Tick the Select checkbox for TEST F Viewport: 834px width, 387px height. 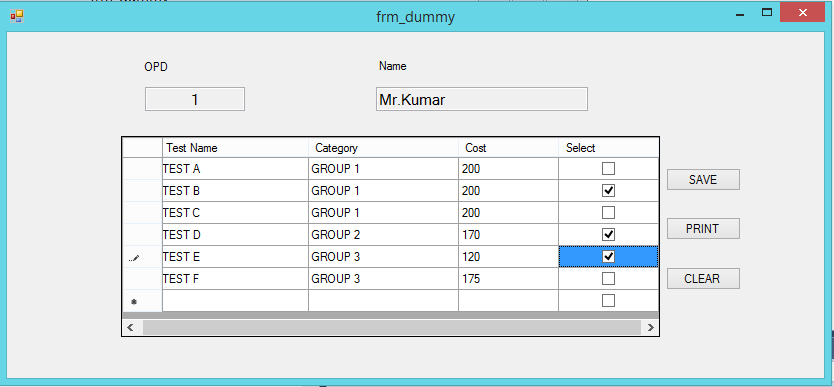[x=608, y=279]
